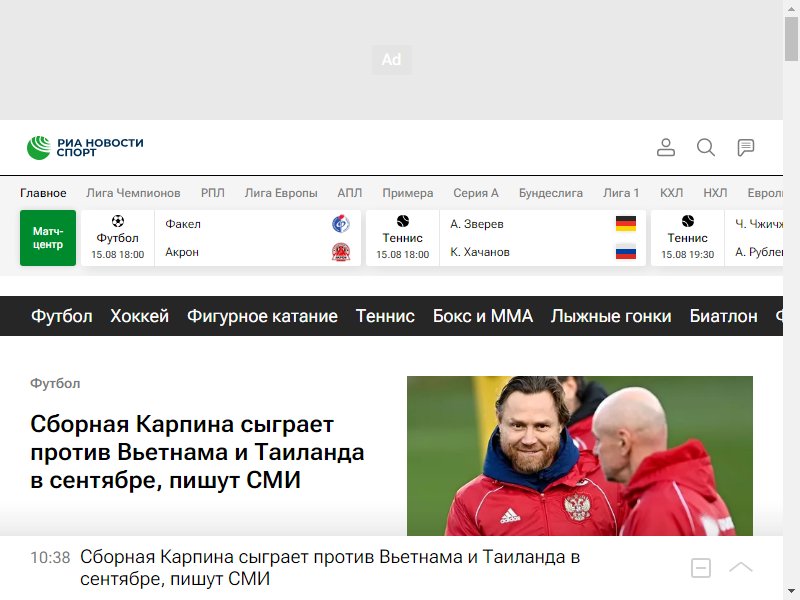Open headline about Сборная Карпина against Вьетнам
Image resolution: width=800 pixels, height=600 pixels.
[x=197, y=452]
